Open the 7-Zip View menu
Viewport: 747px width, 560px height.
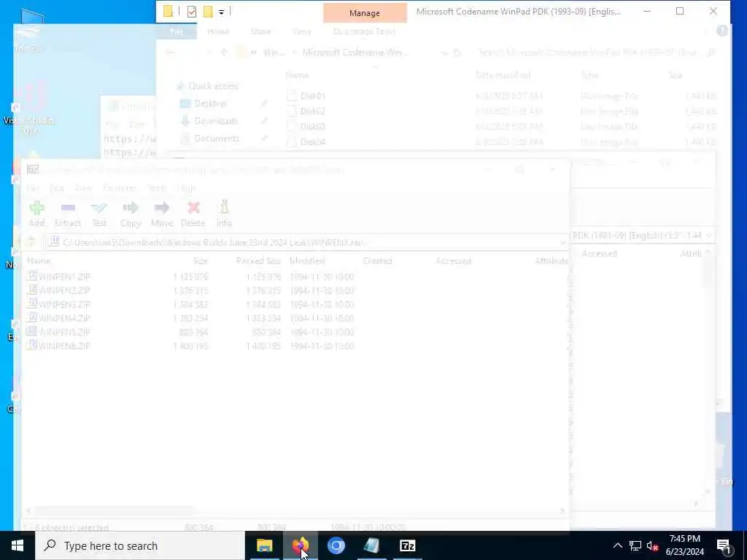coord(83,188)
